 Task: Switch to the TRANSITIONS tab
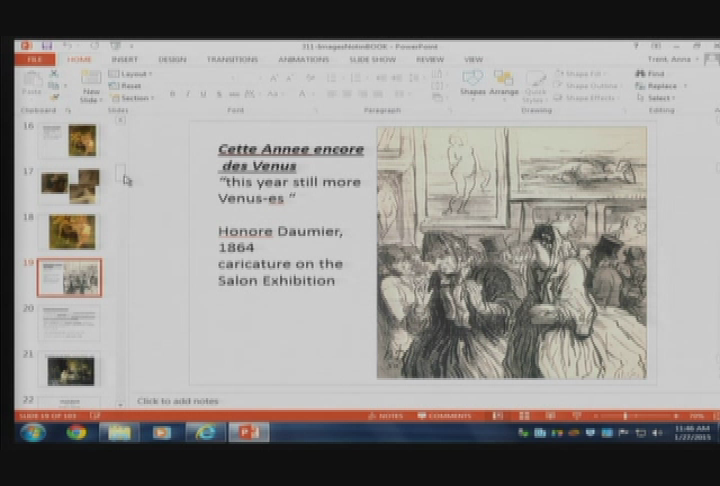(232, 59)
